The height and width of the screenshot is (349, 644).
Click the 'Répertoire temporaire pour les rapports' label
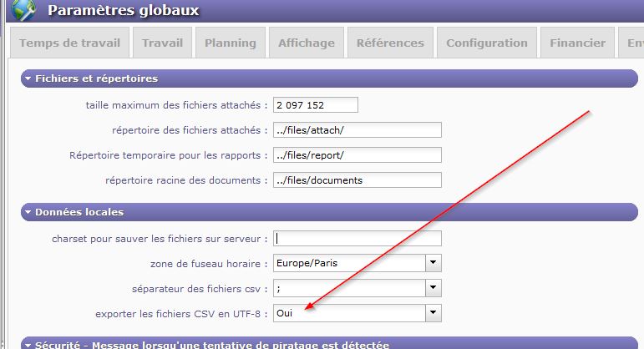(169, 155)
